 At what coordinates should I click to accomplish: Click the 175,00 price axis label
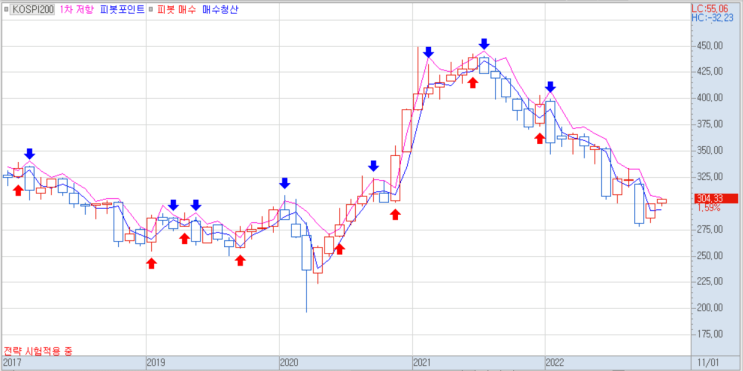(709, 335)
